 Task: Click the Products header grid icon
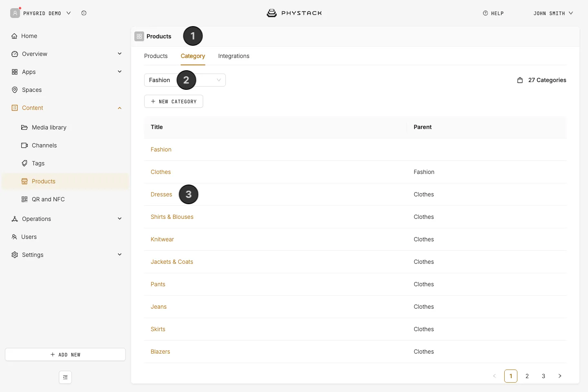(139, 36)
